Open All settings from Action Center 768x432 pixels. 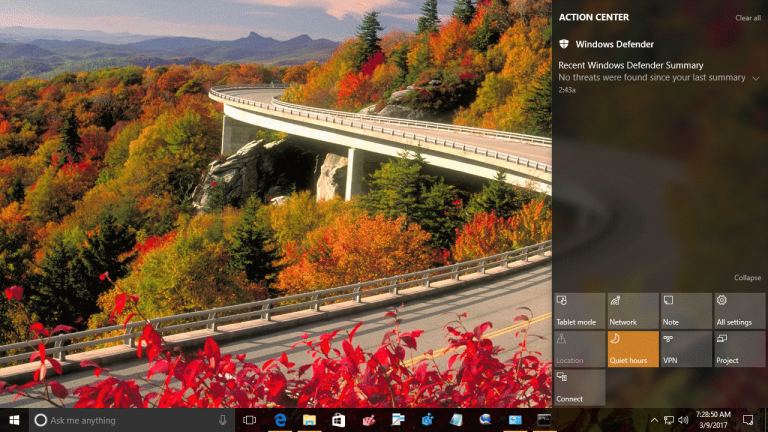click(739, 310)
